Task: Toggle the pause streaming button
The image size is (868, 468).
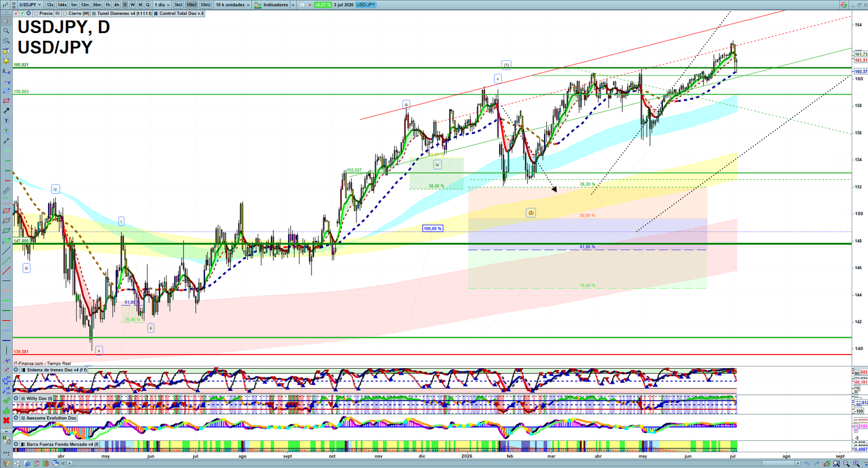Action: coord(302,5)
